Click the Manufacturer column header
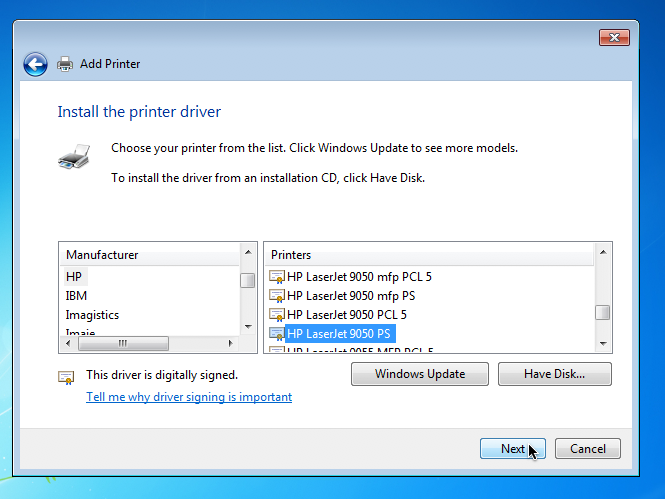 click(x=150, y=255)
